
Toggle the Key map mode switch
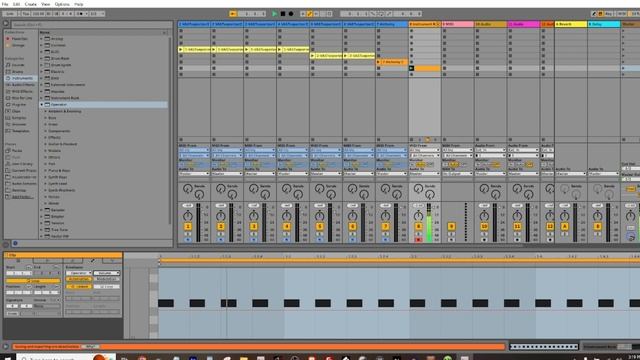609,13
